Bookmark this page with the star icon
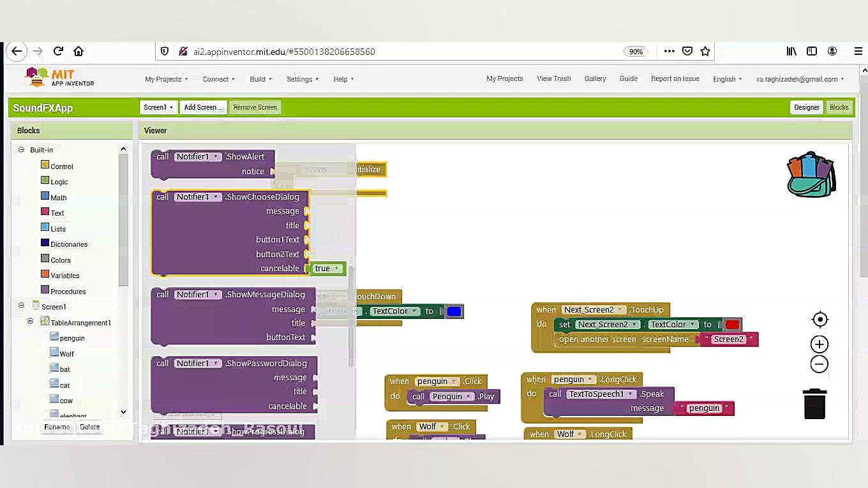This screenshot has width=868, height=488. click(x=705, y=51)
